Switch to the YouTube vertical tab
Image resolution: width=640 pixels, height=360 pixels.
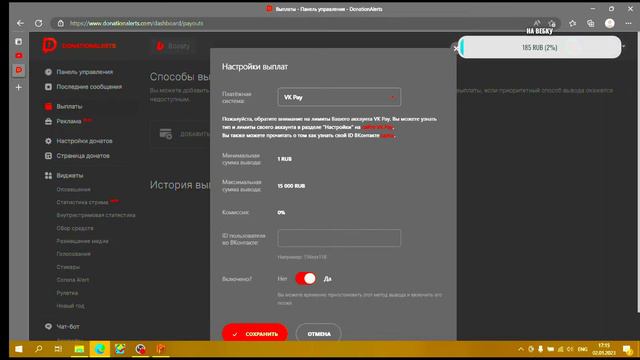click(19, 56)
